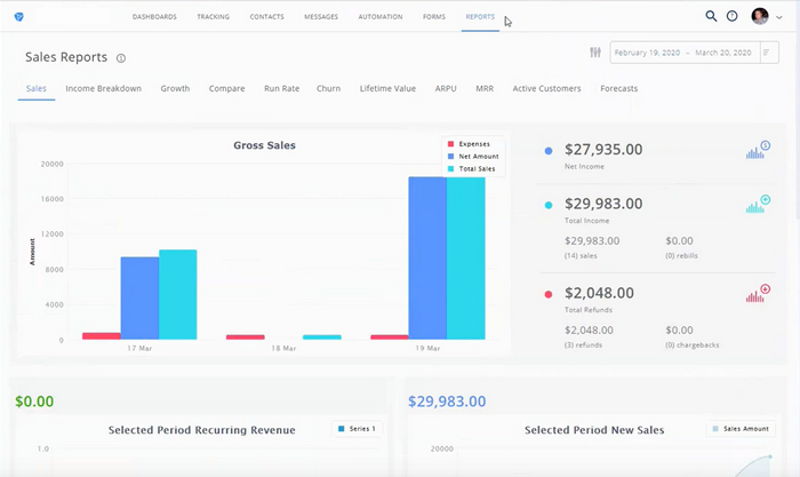Image resolution: width=800 pixels, height=477 pixels.
Task: Click the blue Net Income dot
Action: [x=548, y=151]
